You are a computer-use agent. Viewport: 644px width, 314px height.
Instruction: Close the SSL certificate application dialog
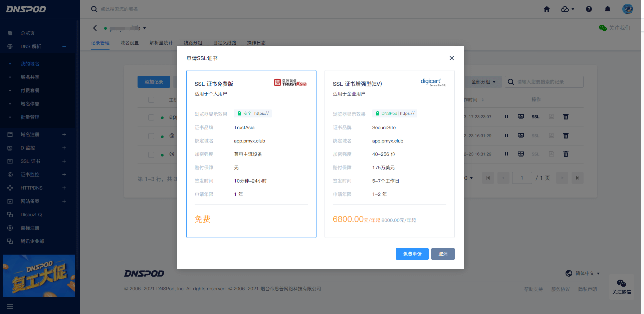(452, 58)
